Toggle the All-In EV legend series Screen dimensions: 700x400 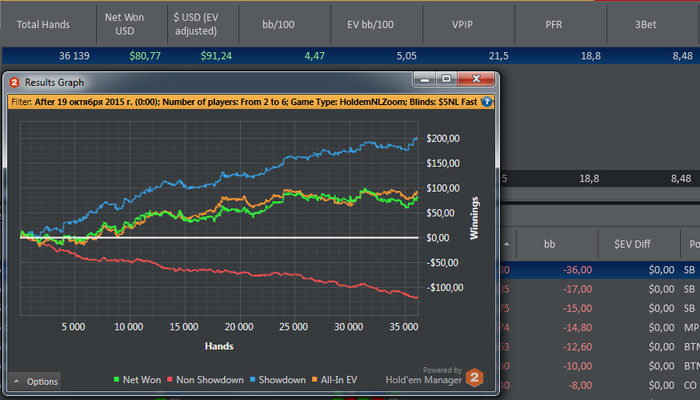334,379
